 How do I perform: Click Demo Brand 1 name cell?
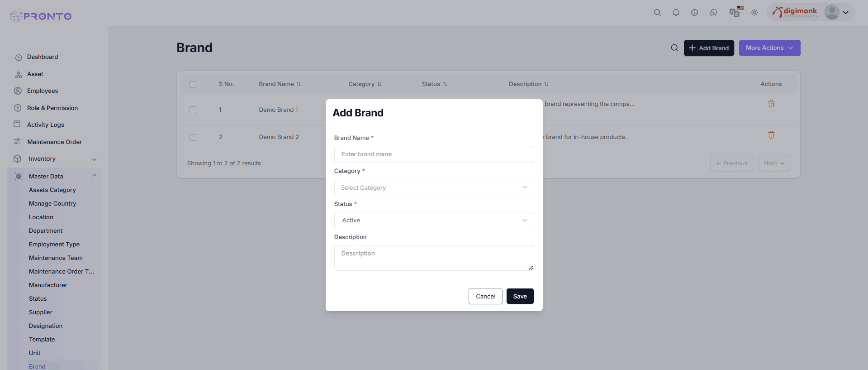click(279, 110)
